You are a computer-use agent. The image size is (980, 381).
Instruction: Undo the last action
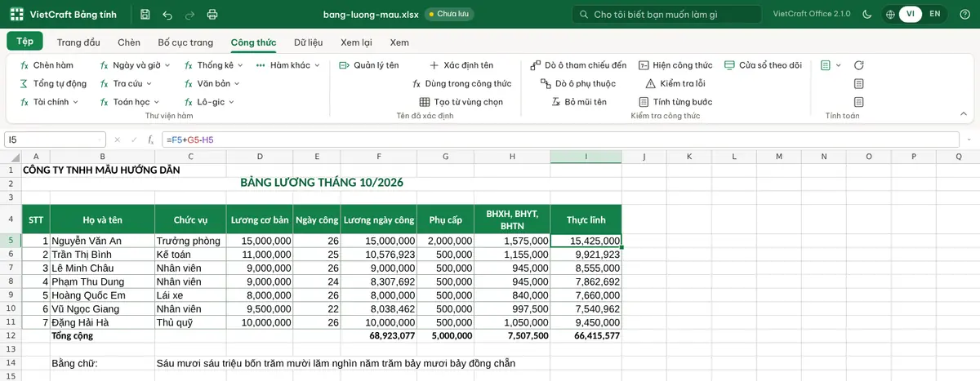[167, 14]
